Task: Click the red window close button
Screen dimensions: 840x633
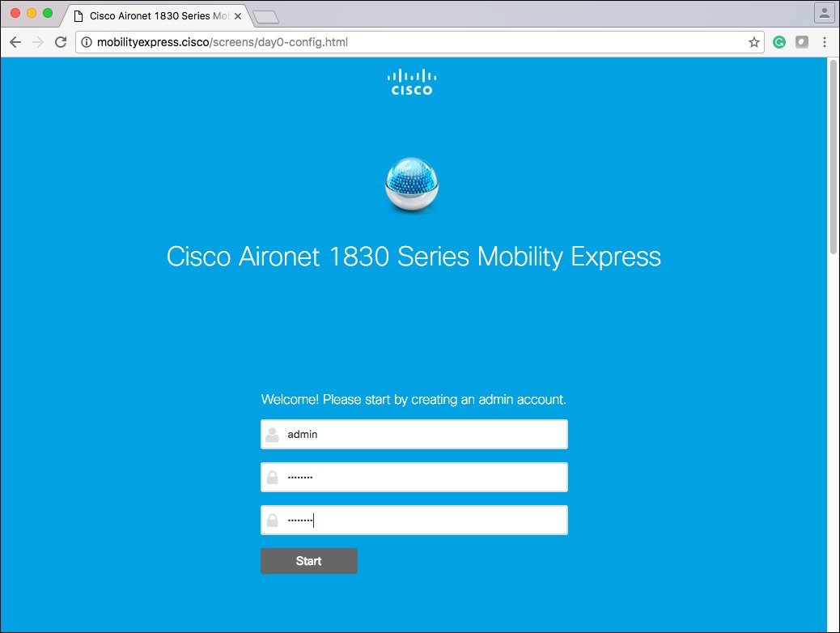Action: pyautogui.click(x=15, y=13)
